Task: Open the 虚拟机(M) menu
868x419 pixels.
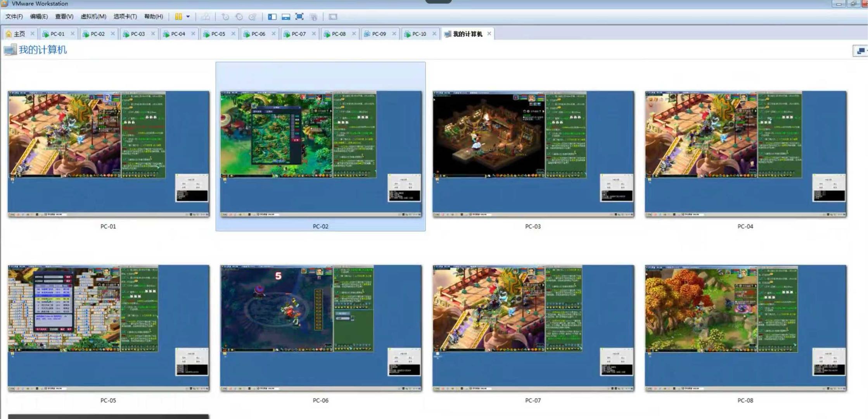Action: click(x=93, y=17)
